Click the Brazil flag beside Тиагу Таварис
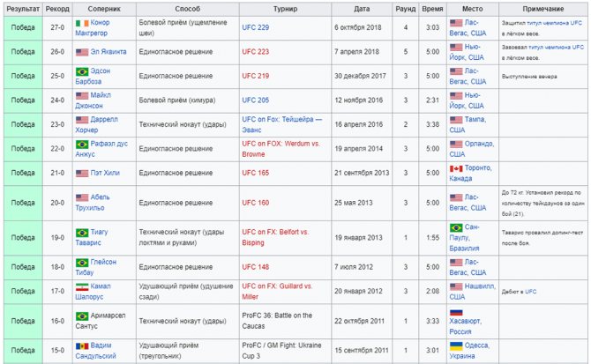This screenshot has height=364, width=591. coord(82,233)
